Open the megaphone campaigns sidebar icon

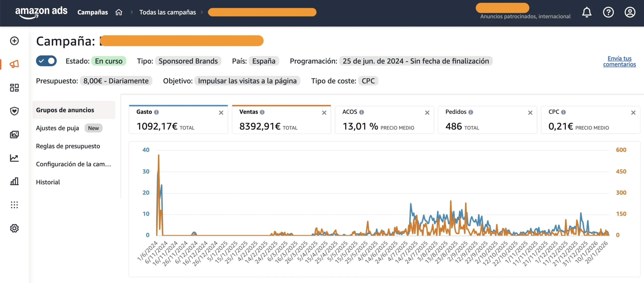pos(14,64)
